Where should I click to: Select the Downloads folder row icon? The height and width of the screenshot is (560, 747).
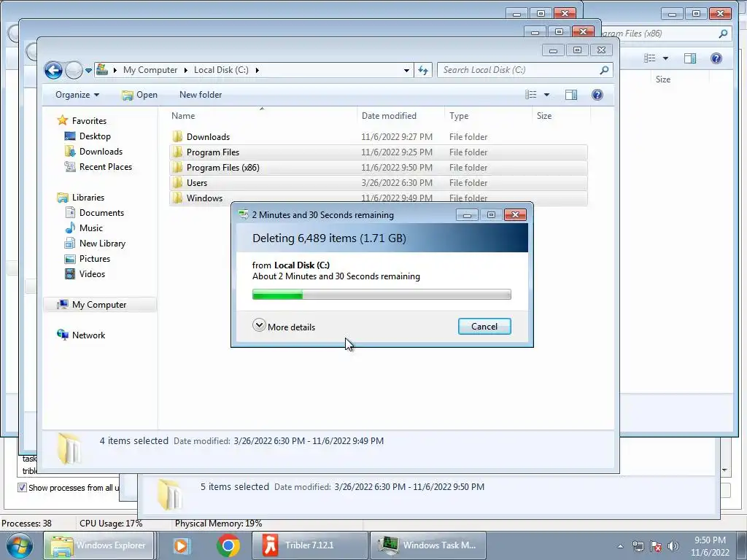click(177, 137)
